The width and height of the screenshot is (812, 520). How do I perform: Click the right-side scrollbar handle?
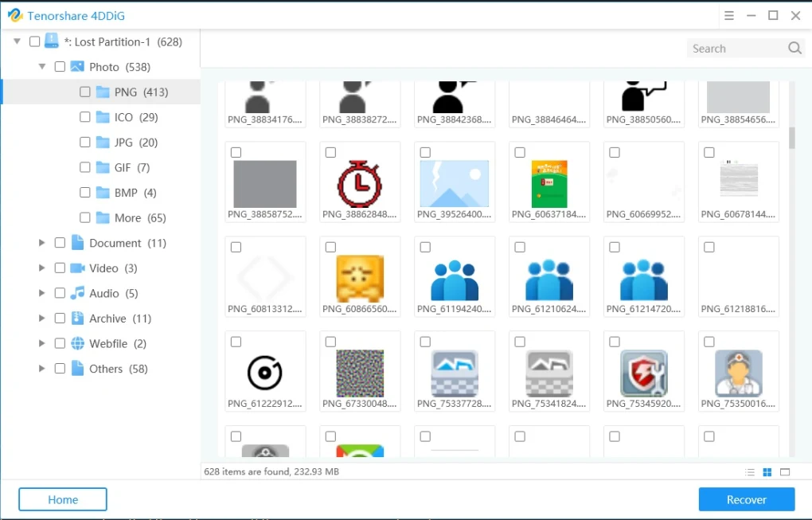pos(791,137)
